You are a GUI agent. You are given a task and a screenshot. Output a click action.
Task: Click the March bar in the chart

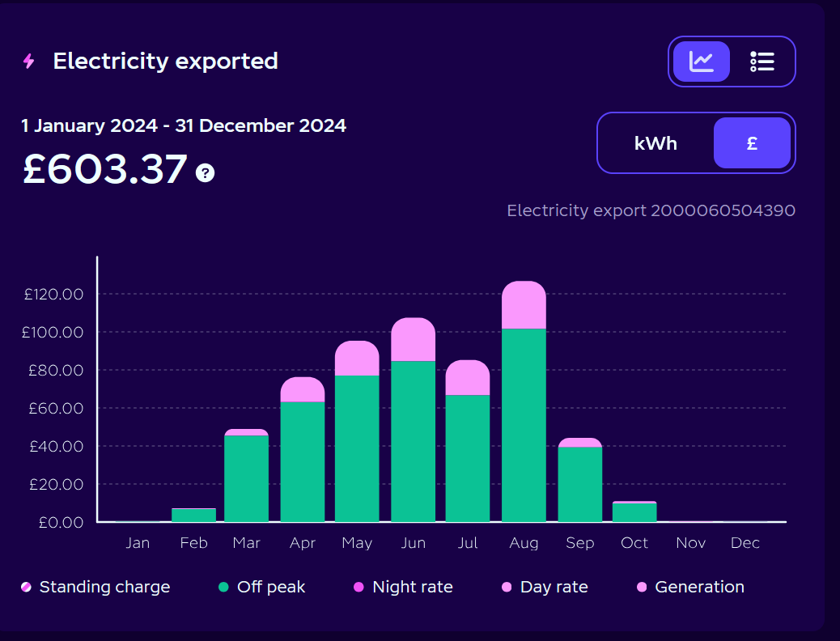pyautogui.click(x=246, y=478)
